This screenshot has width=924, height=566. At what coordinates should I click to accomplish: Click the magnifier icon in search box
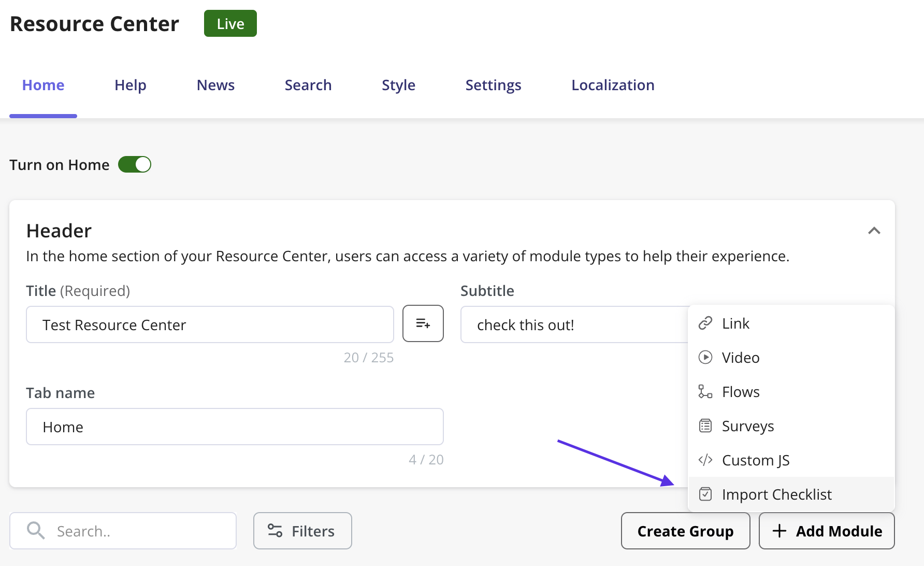point(36,531)
